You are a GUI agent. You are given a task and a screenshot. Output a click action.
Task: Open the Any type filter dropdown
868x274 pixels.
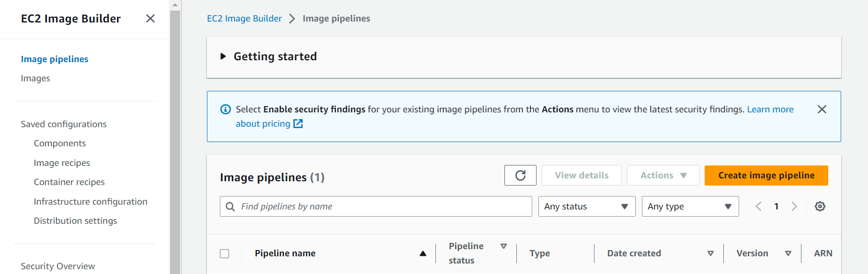[690, 207]
